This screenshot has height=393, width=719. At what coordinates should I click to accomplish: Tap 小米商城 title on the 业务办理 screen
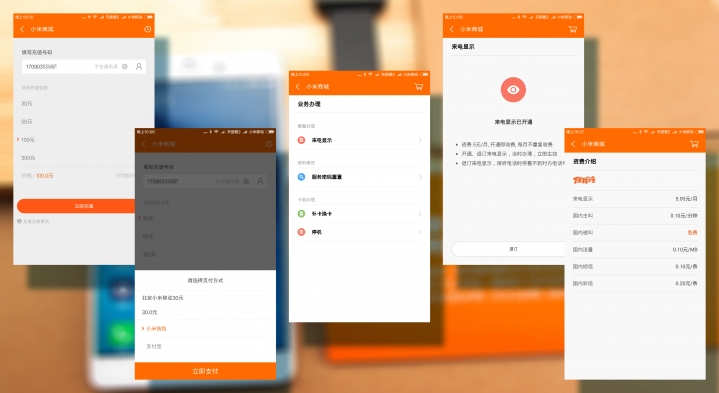tap(318, 86)
